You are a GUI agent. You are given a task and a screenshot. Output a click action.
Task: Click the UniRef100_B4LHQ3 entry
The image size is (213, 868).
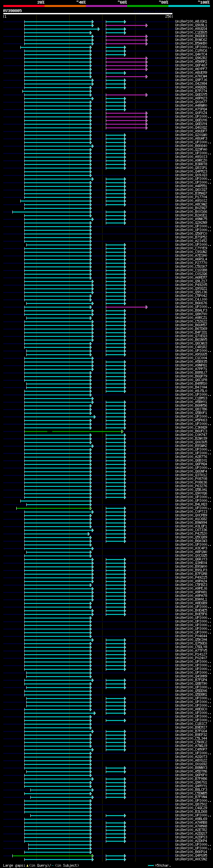pos(191,505)
